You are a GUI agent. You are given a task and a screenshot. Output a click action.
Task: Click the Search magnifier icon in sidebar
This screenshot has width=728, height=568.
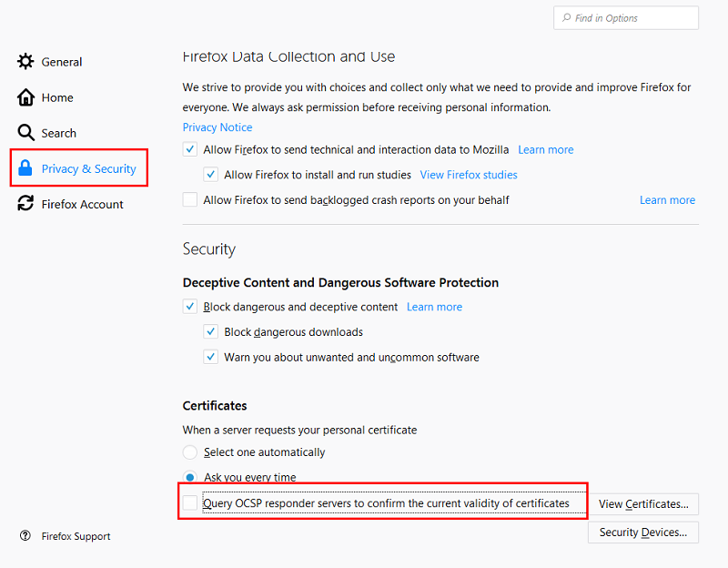click(x=25, y=132)
